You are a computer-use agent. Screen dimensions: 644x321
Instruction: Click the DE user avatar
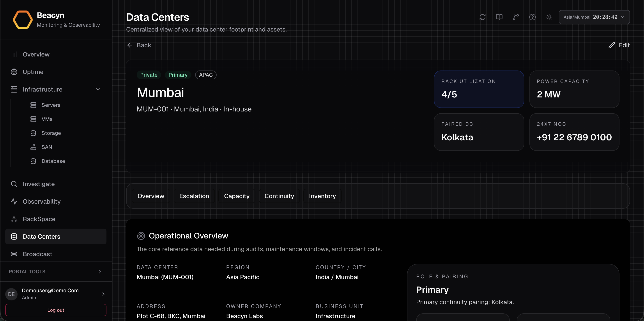[x=11, y=294]
